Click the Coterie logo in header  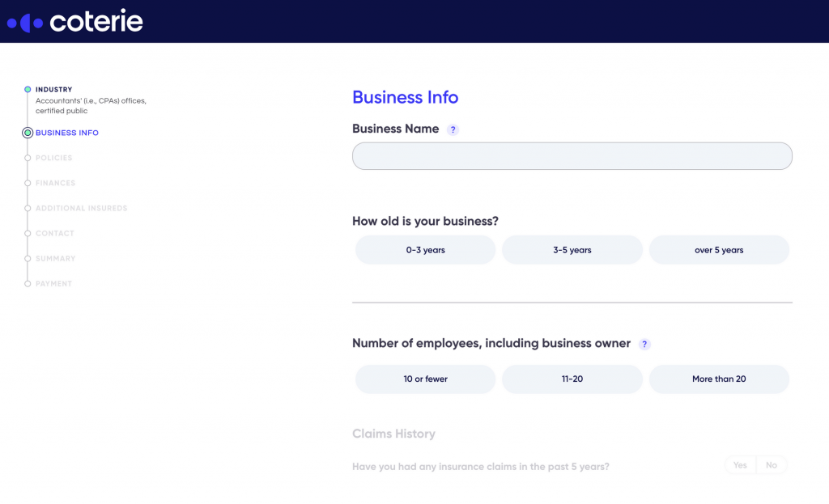[74, 22]
